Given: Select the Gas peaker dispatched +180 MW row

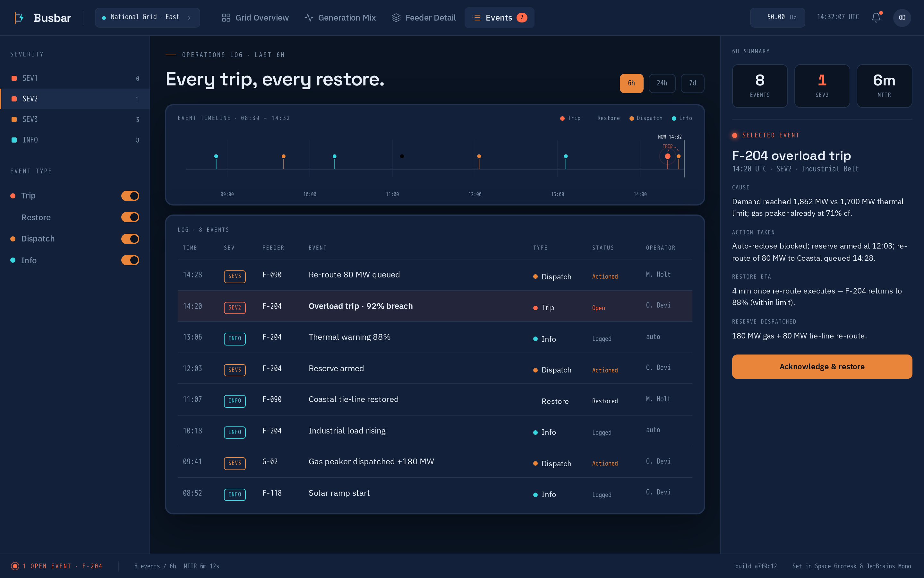Looking at the screenshot, I should coord(435,462).
